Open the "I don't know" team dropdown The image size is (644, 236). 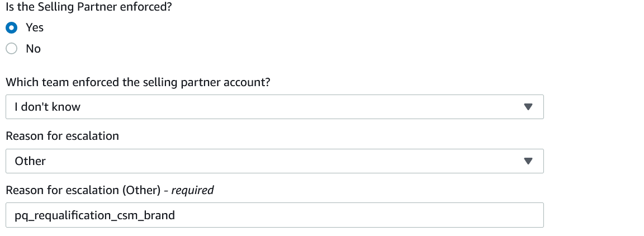[x=274, y=107]
